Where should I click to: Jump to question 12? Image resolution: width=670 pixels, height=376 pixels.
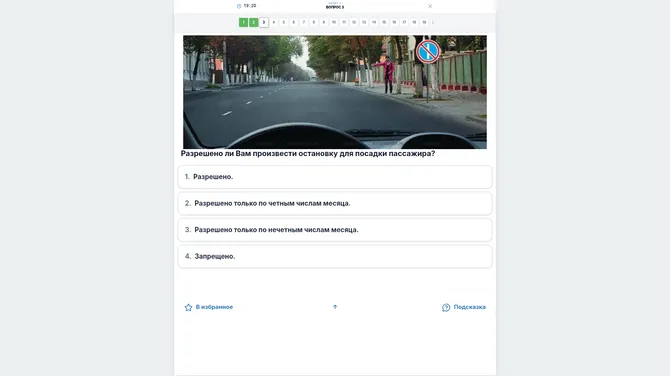tap(354, 22)
